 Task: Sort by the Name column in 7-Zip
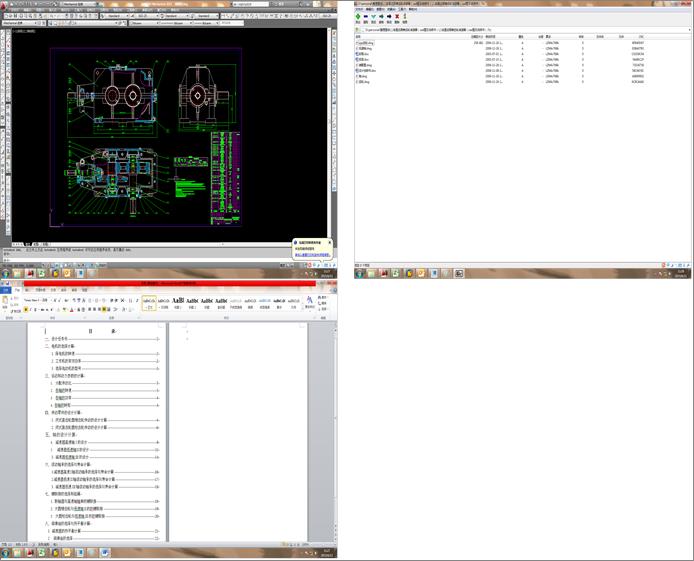pos(412,37)
